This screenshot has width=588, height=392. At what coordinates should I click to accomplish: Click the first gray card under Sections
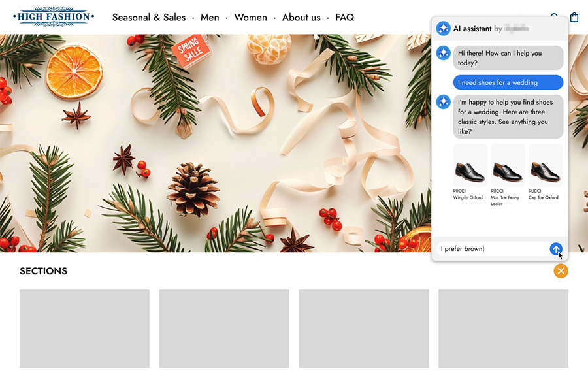click(84, 329)
